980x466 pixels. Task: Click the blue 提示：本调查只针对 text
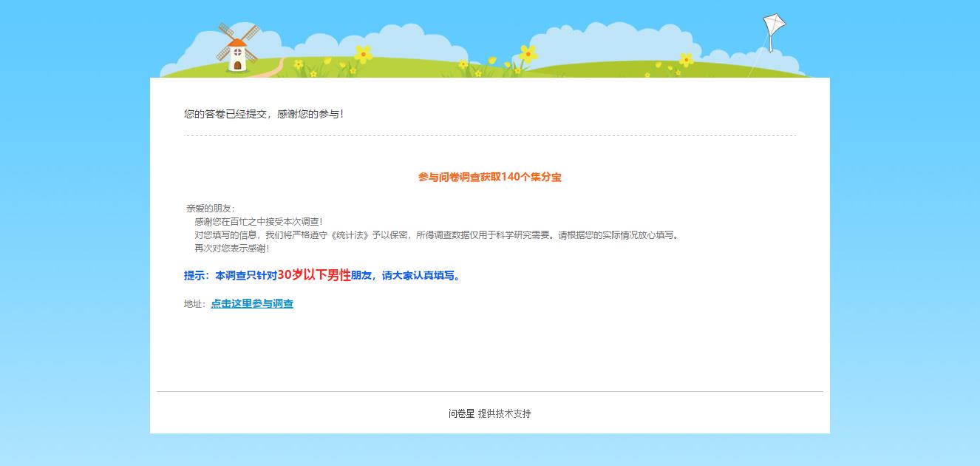(x=230, y=275)
